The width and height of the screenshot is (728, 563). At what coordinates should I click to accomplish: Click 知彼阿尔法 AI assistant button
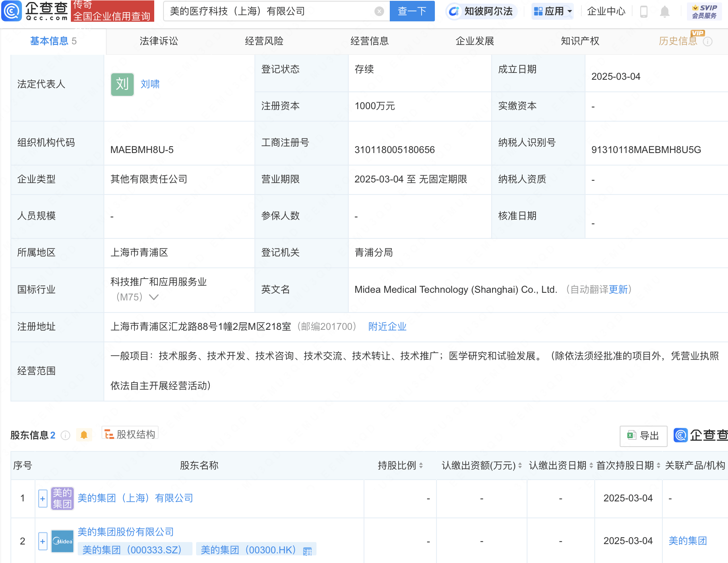tap(481, 11)
